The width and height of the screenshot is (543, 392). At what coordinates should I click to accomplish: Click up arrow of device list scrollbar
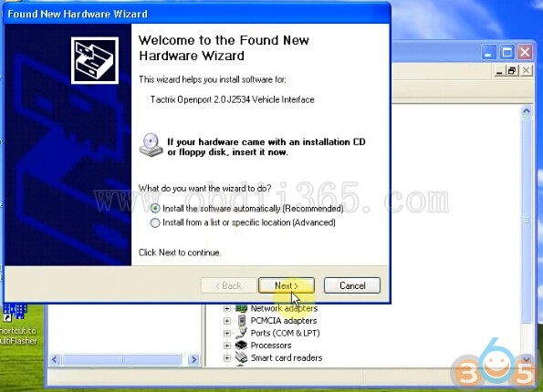pos(527,111)
